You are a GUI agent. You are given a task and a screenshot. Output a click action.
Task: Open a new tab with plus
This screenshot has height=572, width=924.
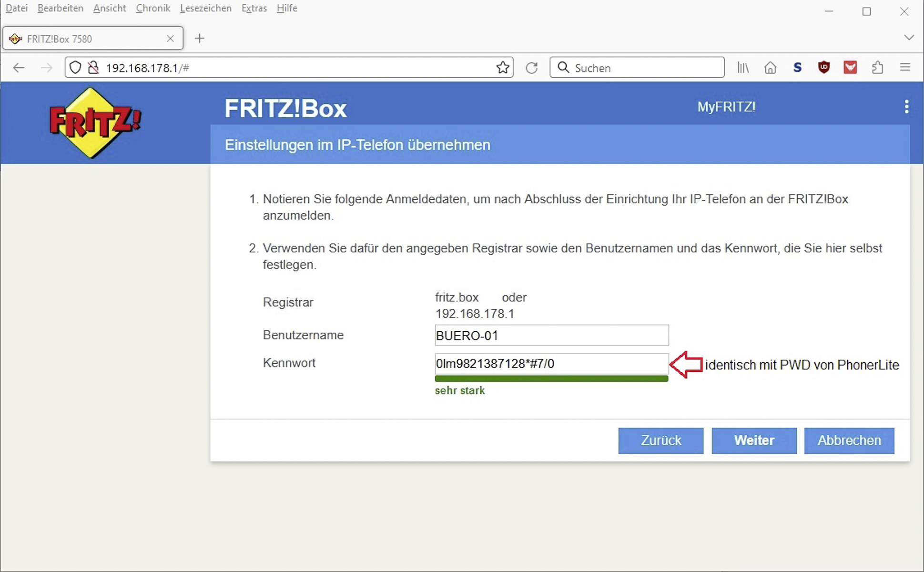coord(200,39)
